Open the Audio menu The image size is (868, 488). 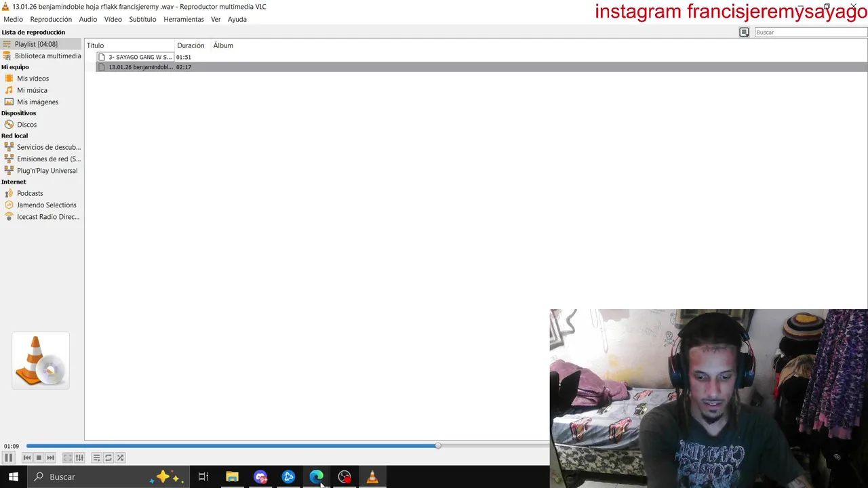tap(88, 19)
